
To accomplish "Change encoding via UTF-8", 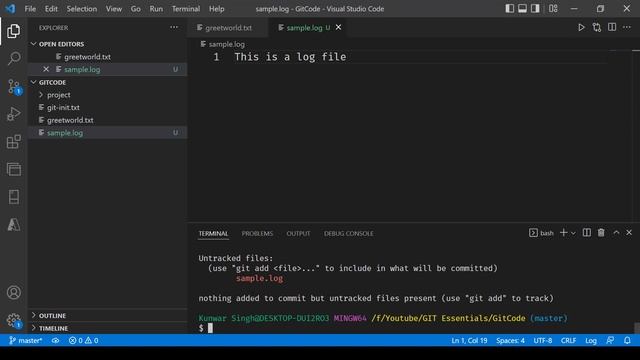I will click(542, 340).
